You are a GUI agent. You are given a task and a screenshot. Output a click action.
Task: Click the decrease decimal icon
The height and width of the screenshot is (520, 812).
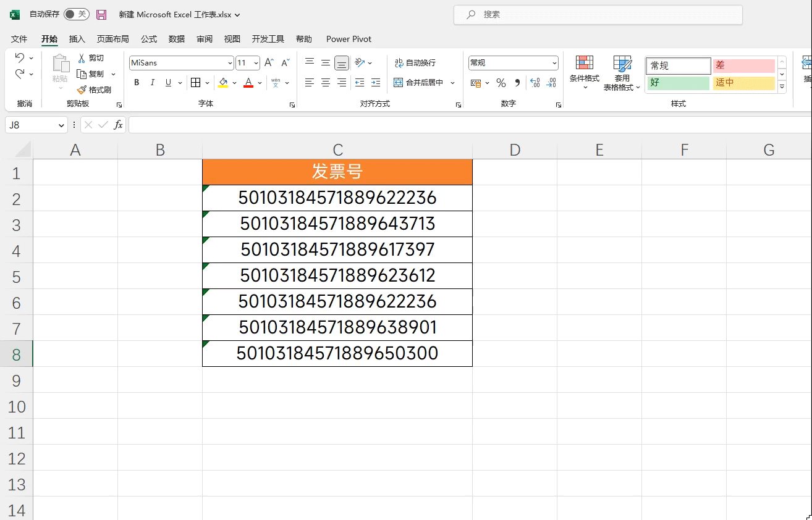click(551, 82)
